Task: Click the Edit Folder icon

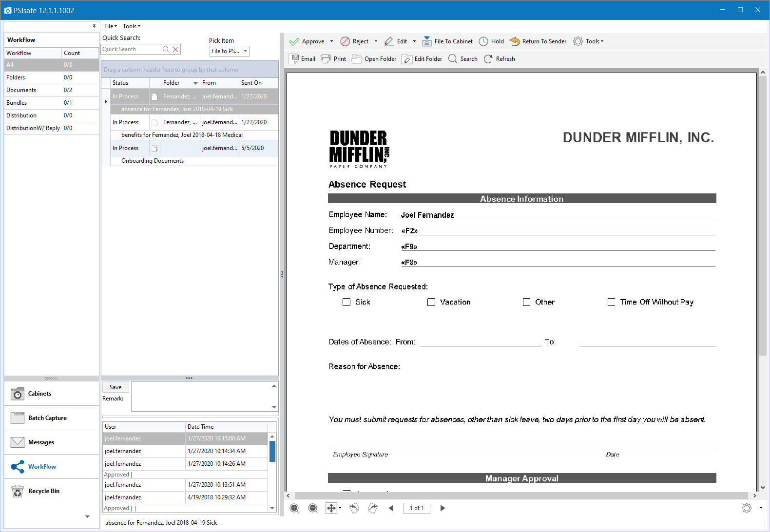Action: pyautogui.click(x=407, y=59)
